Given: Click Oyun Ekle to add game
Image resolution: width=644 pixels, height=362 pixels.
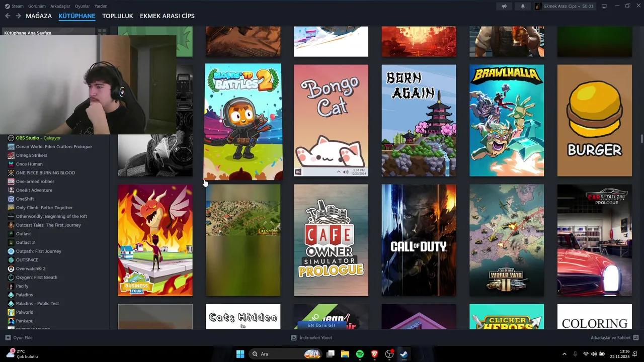Looking at the screenshot, I should coord(19,338).
